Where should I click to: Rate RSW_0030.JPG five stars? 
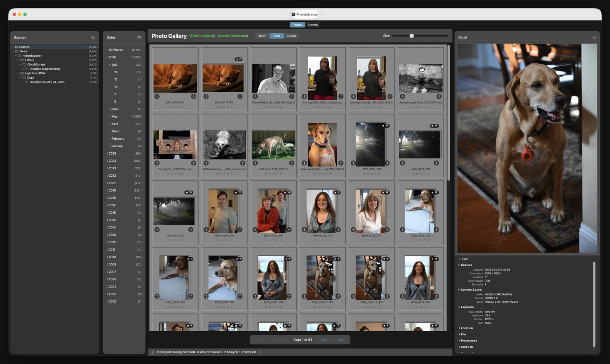pyautogui.click(x=379, y=240)
